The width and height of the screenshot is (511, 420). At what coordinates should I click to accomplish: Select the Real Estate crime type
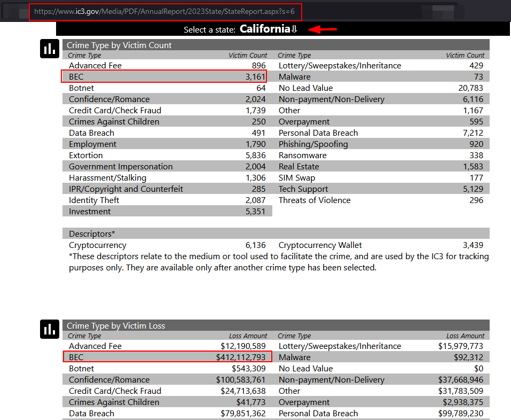298,167
